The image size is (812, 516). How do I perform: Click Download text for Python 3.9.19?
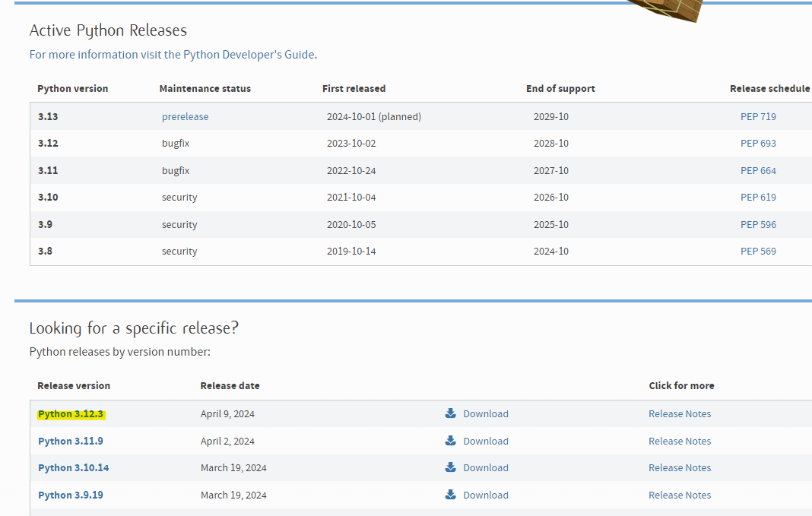(486, 495)
